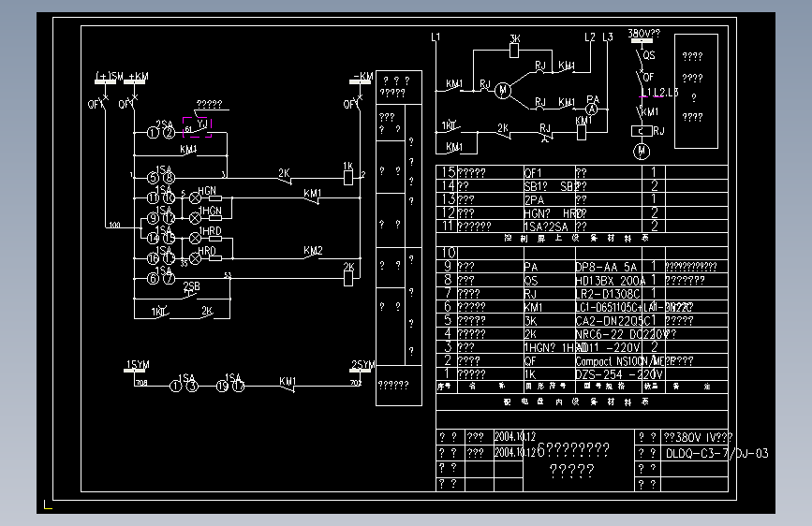Click the "?????" callout above YJ

(x=210, y=105)
